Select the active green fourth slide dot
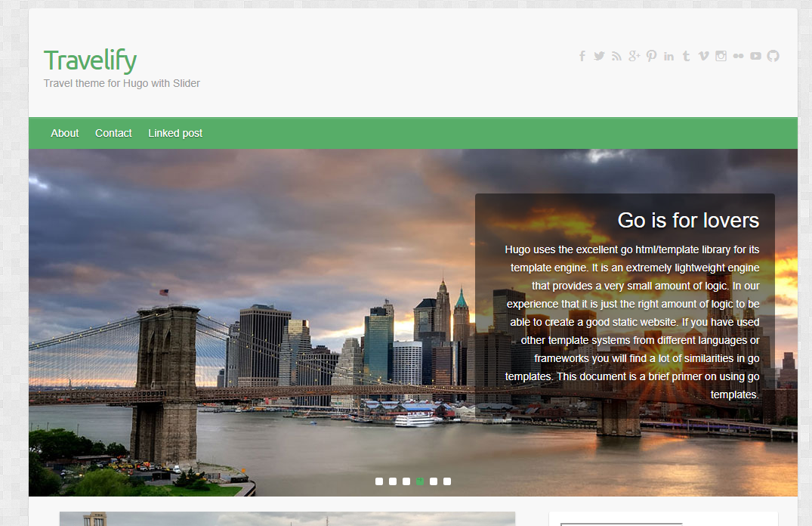Image resolution: width=812 pixels, height=526 pixels. point(420,481)
